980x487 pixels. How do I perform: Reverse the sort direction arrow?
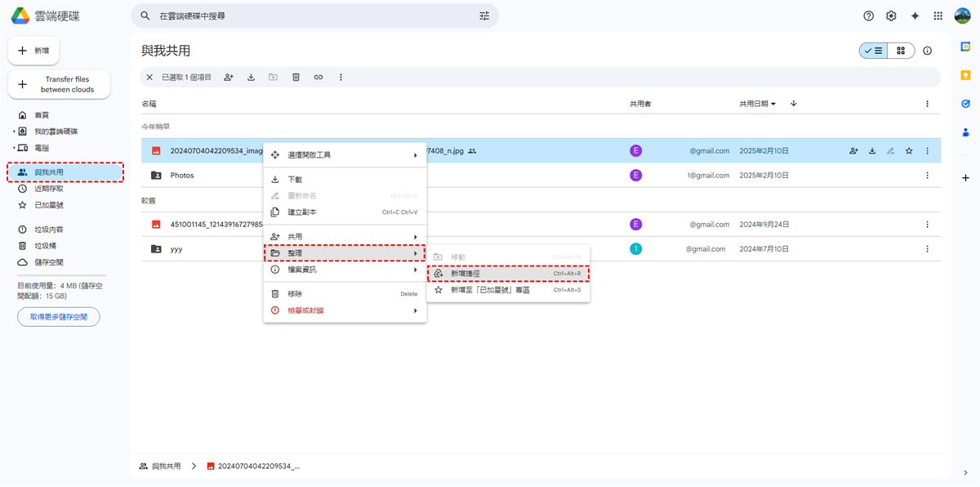point(793,104)
